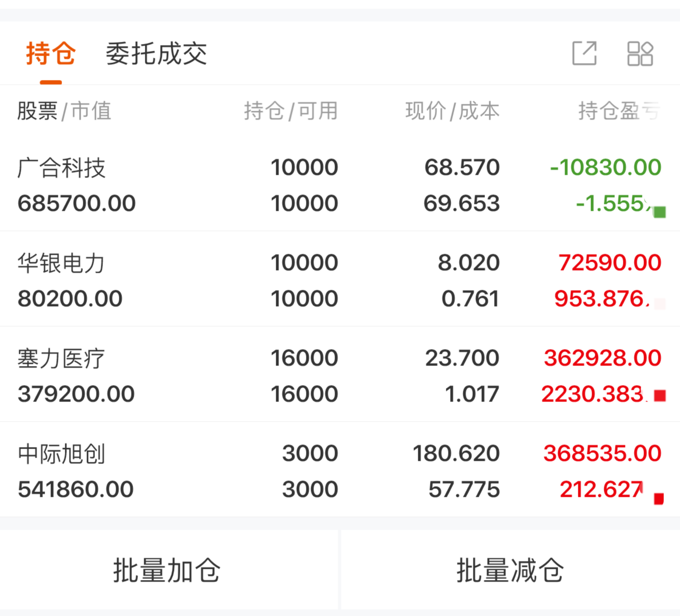Select market value 541860.00
Viewport: 680px width, 616px height.
pyautogui.click(x=76, y=489)
